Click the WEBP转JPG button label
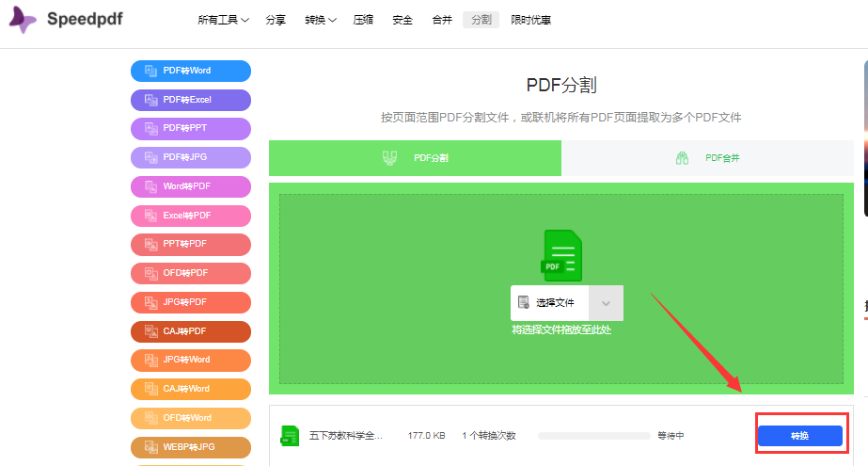 click(189, 447)
